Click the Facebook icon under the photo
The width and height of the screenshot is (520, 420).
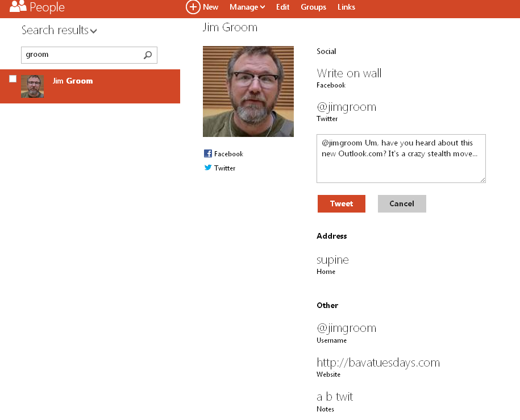(208, 153)
